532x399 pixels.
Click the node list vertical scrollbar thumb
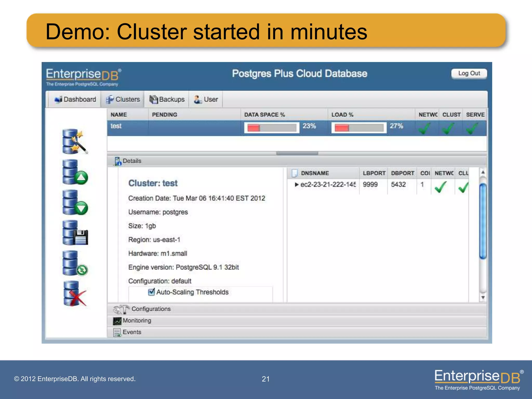[483, 221]
